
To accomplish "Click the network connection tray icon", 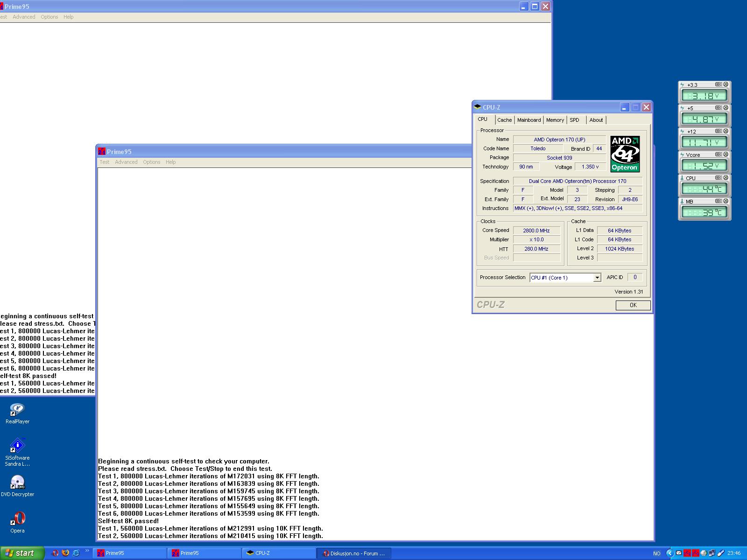I will tap(711, 553).
